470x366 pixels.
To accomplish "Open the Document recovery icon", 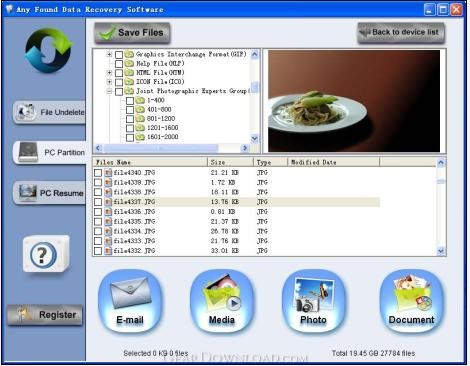I will click(x=411, y=302).
